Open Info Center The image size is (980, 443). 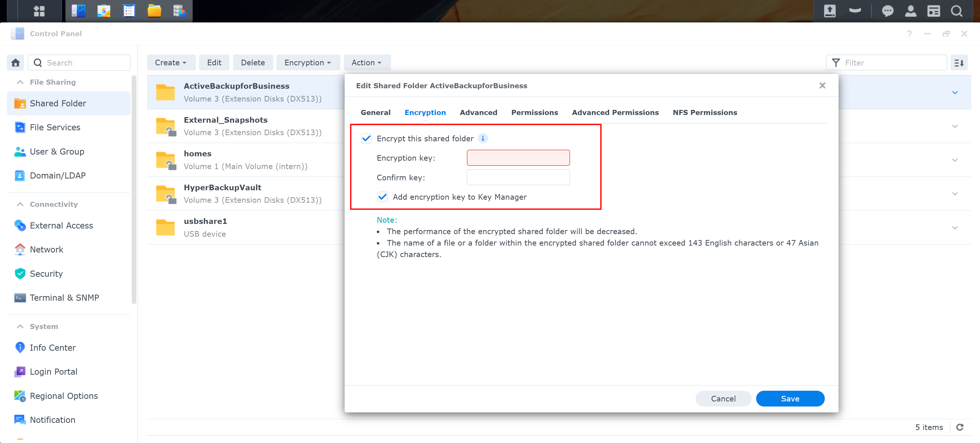coord(68,348)
